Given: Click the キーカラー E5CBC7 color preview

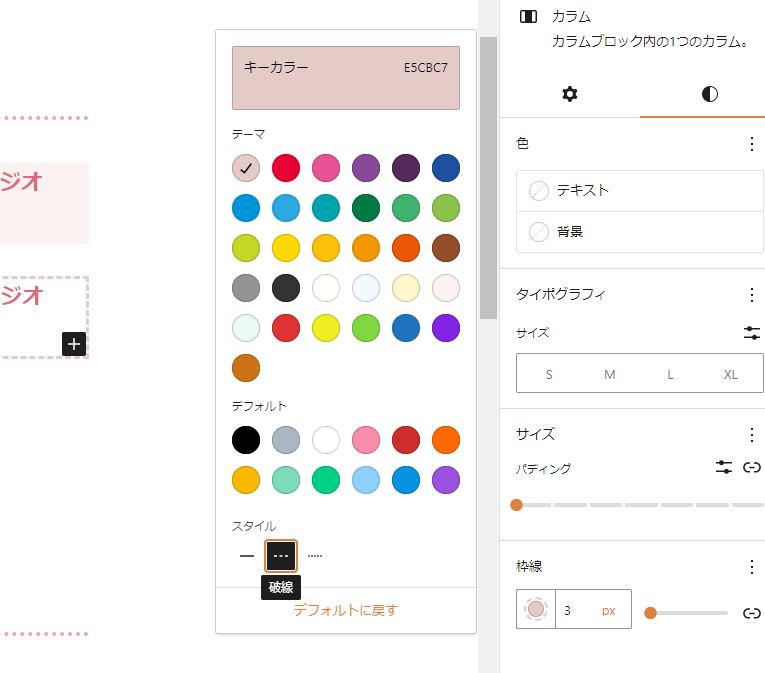Looking at the screenshot, I should 345,78.
